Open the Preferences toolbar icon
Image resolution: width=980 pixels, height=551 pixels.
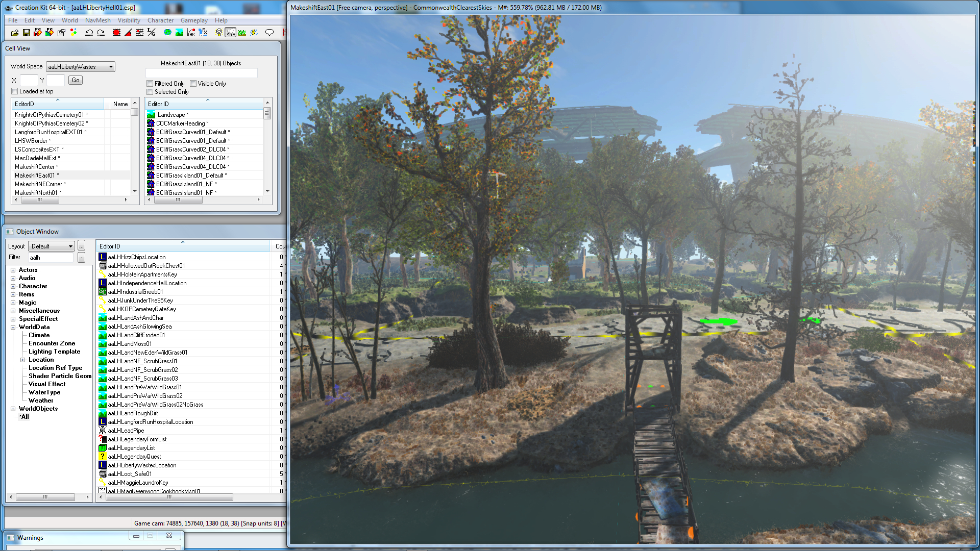[61, 33]
